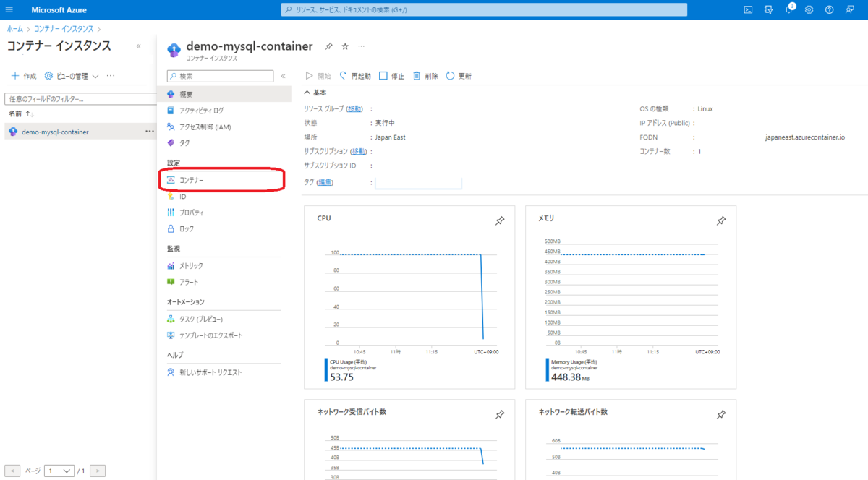868x480 pixels.
Task: Click the ホーム breadcrumb link
Action: pyautogui.click(x=14, y=29)
